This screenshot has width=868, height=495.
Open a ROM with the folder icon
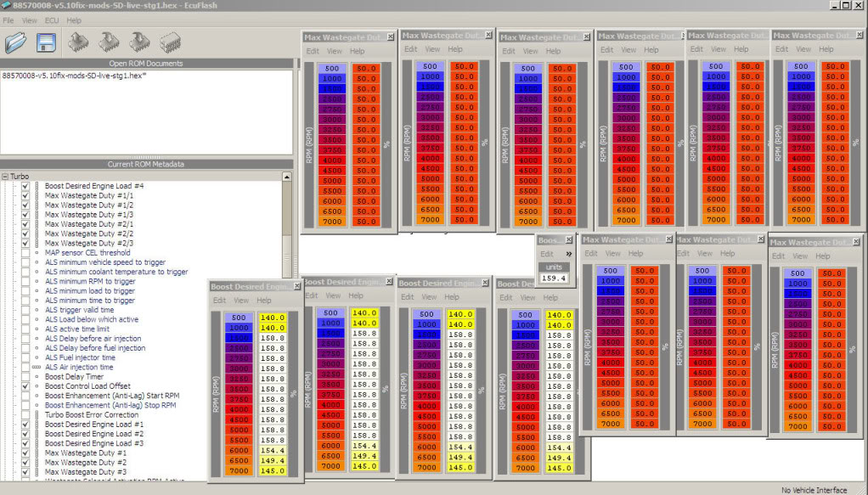click(x=15, y=42)
